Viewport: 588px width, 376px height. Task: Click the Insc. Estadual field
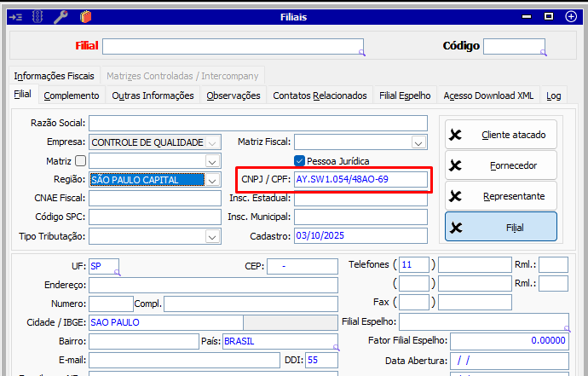[x=360, y=198]
